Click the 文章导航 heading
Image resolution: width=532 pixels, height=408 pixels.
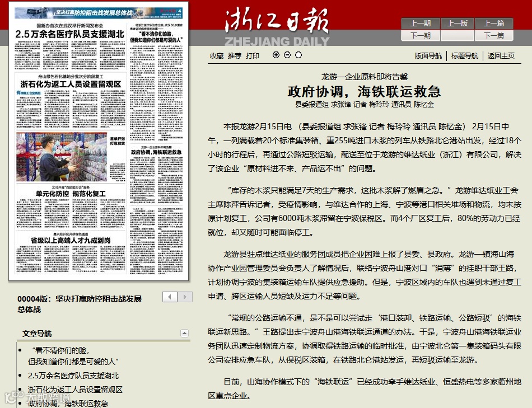37,334
